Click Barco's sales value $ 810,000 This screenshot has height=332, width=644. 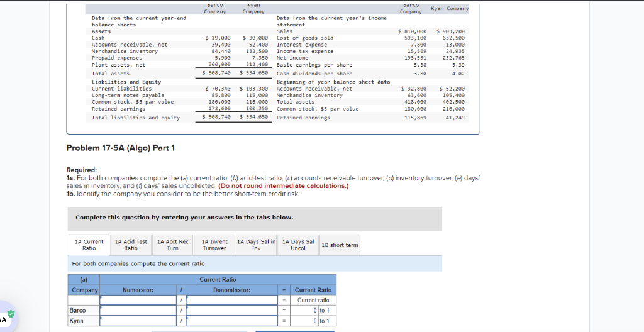point(413,31)
